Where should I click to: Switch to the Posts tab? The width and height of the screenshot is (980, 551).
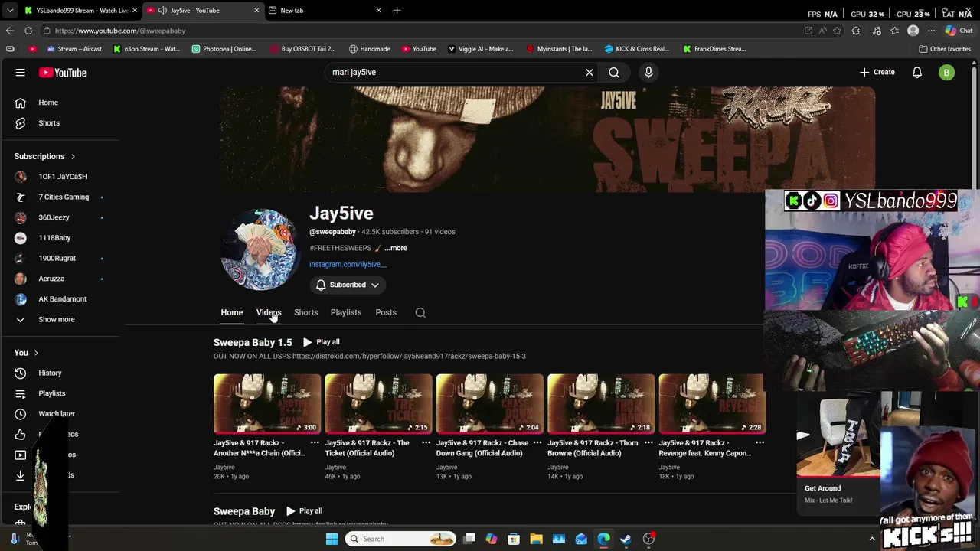pos(386,312)
